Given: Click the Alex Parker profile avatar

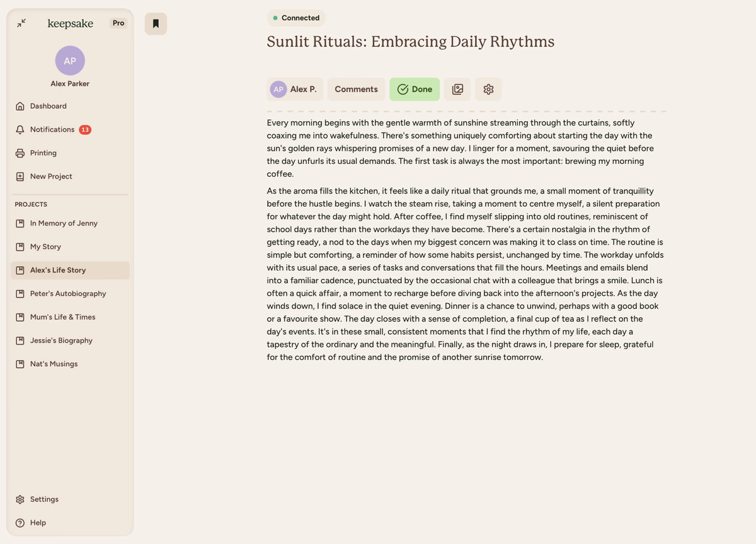Looking at the screenshot, I should coord(70,61).
